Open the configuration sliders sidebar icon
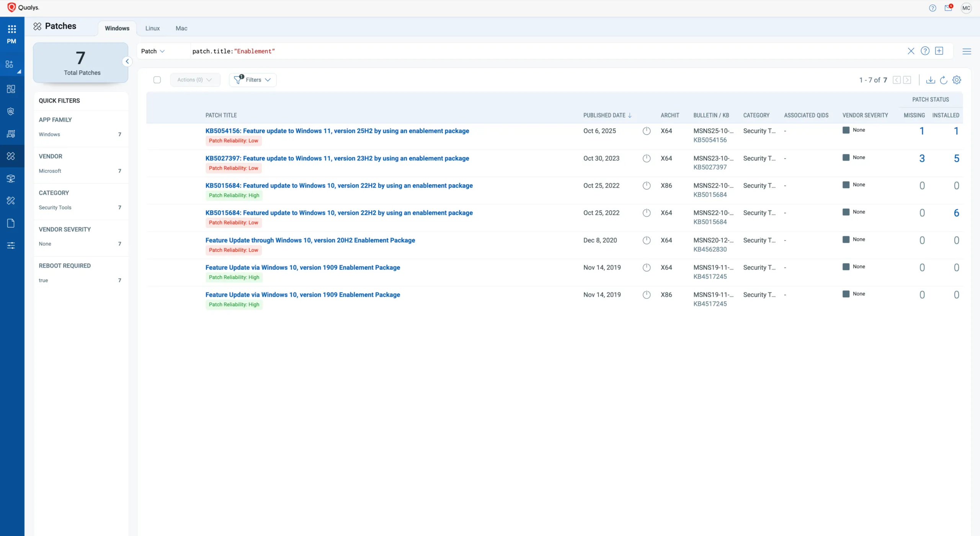 (x=11, y=246)
